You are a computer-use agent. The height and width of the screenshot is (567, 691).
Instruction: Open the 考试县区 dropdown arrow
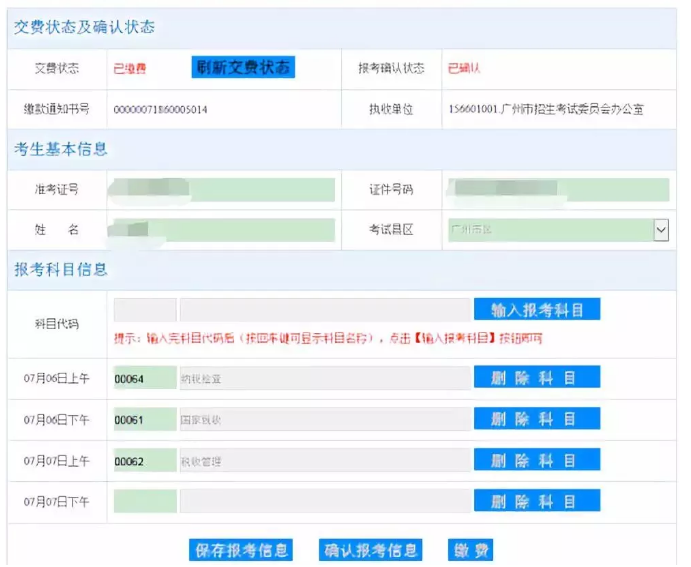click(x=661, y=230)
